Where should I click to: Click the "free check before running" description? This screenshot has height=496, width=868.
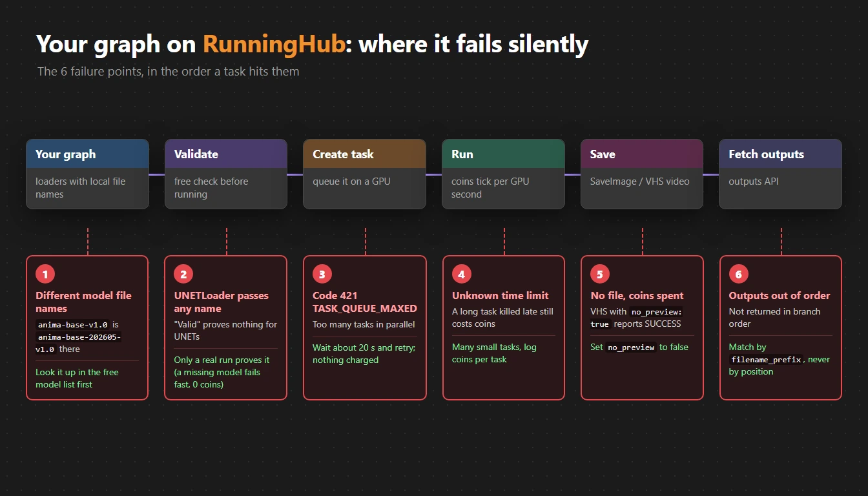click(211, 188)
